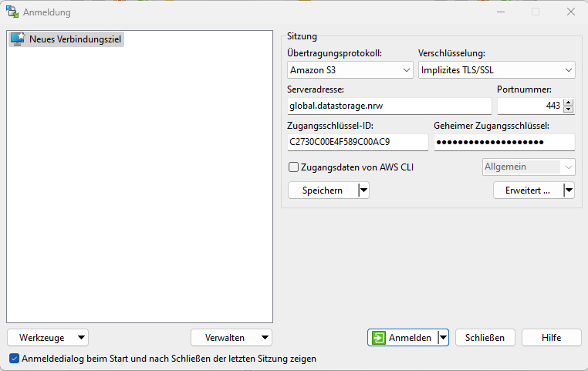The height and width of the screenshot is (371, 588).
Task: Enable Zugangsdaten von AWS CLI checkbox
Action: tap(294, 167)
